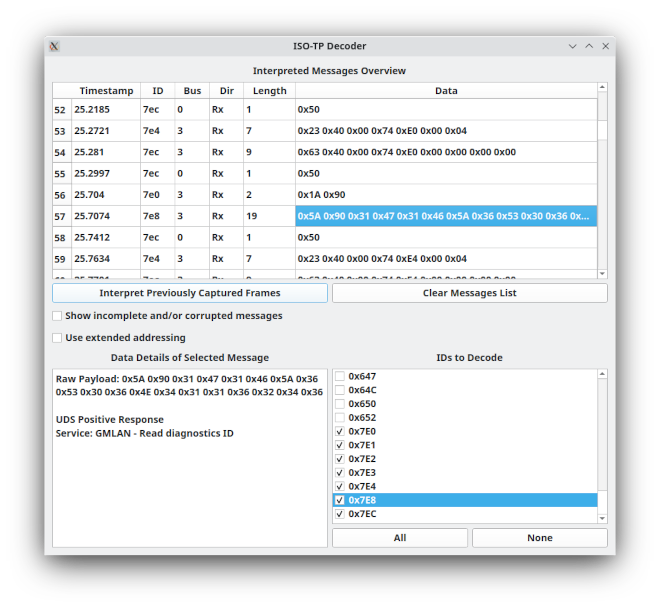Sort by Bus column header

point(192,91)
